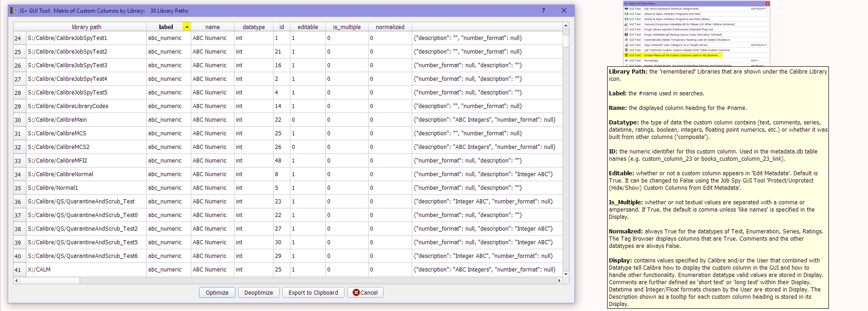The height and width of the screenshot is (311, 868).
Task: Sort by the library path column header
Action: [86, 27]
